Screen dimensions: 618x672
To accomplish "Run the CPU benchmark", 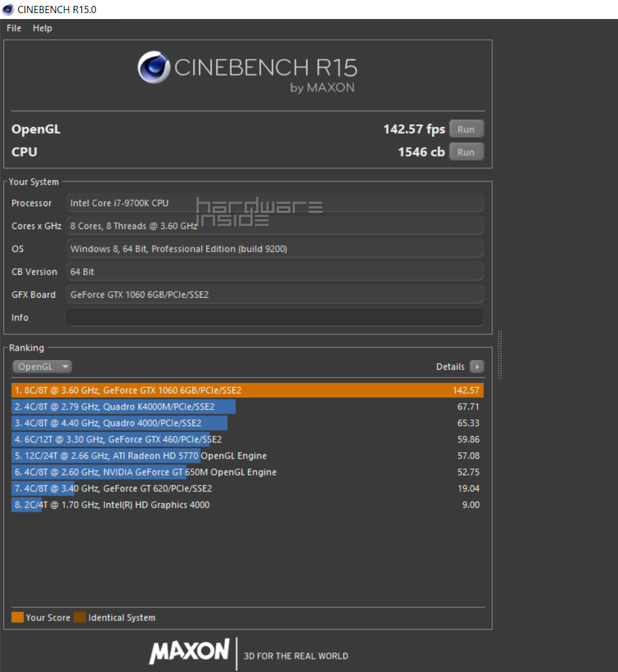I will pos(466,152).
